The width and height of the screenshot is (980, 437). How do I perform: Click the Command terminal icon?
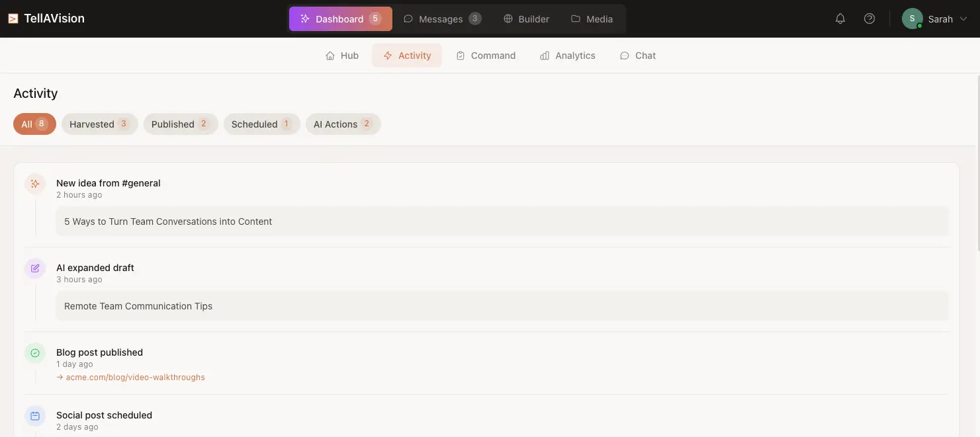pyautogui.click(x=461, y=56)
